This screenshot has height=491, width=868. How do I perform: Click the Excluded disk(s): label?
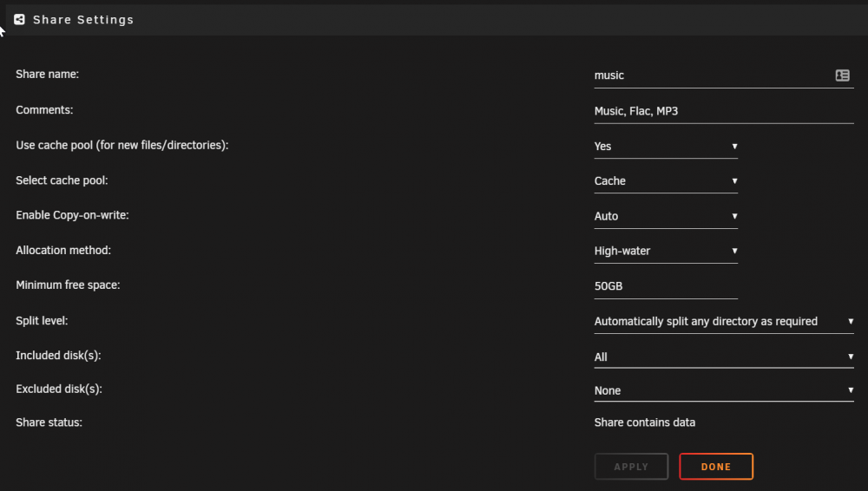(59, 389)
